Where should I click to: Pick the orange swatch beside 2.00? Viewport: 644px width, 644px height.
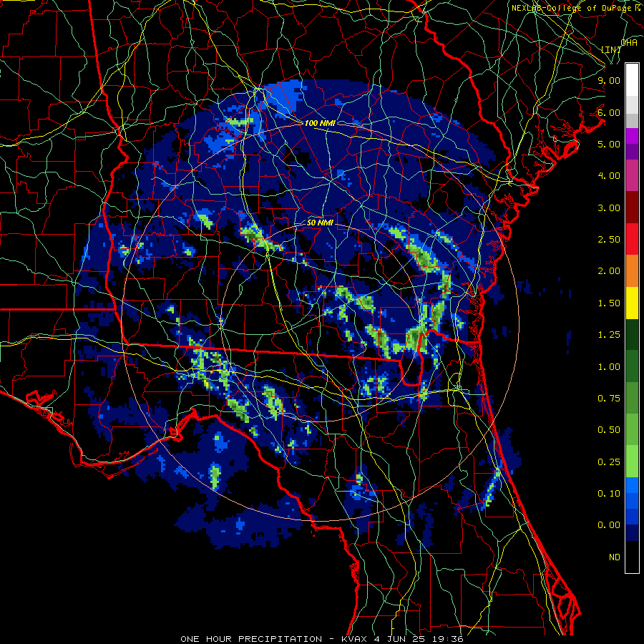click(632, 271)
